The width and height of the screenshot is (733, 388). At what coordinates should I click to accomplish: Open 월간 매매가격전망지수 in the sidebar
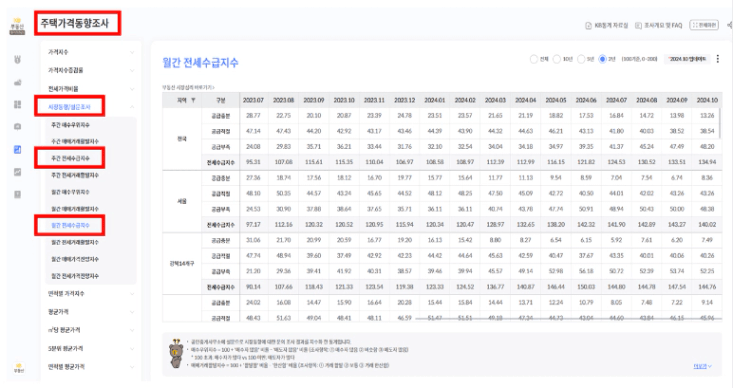coord(75,259)
